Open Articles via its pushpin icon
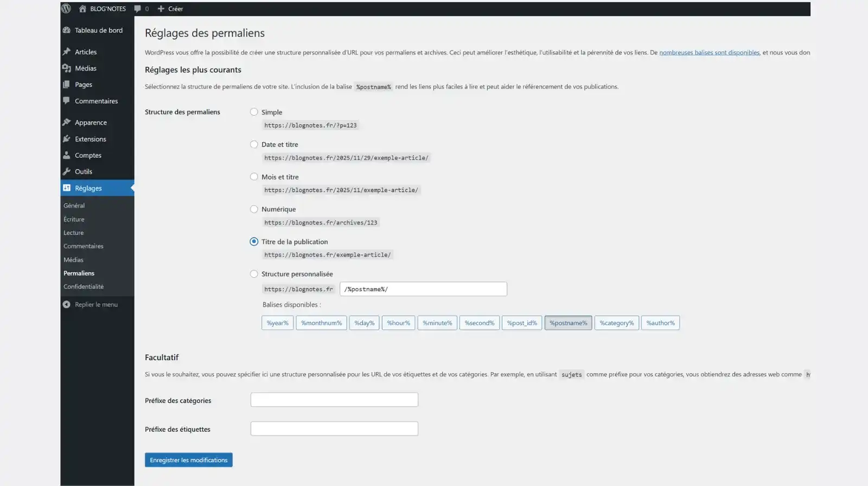The width and height of the screenshot is (868, 486). pos(67,52)
